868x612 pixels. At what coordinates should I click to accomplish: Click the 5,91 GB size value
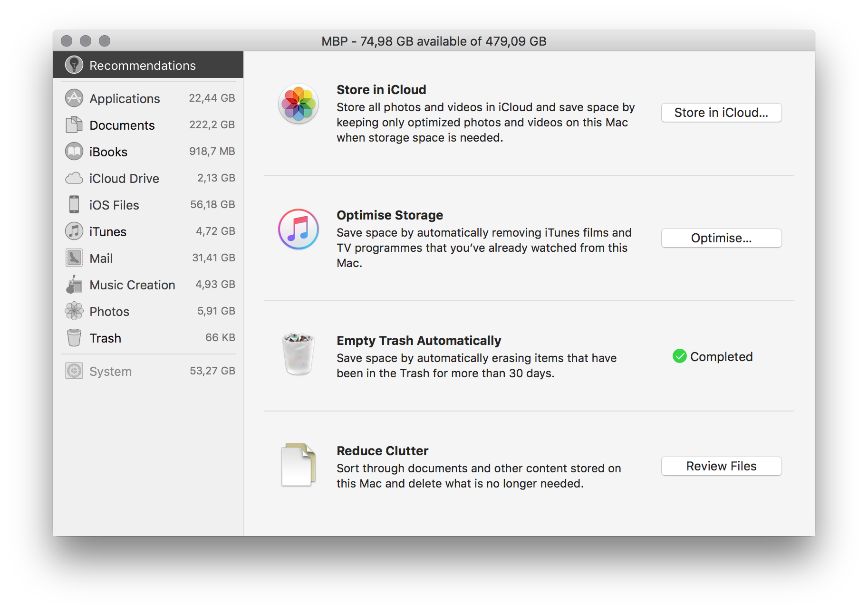pos(216,311)
